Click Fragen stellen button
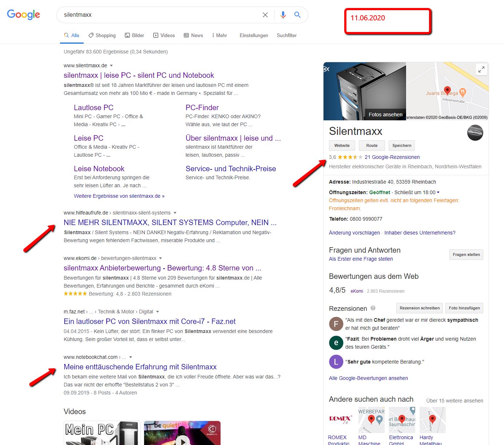 pyautogui.click(x=466, y=254)
